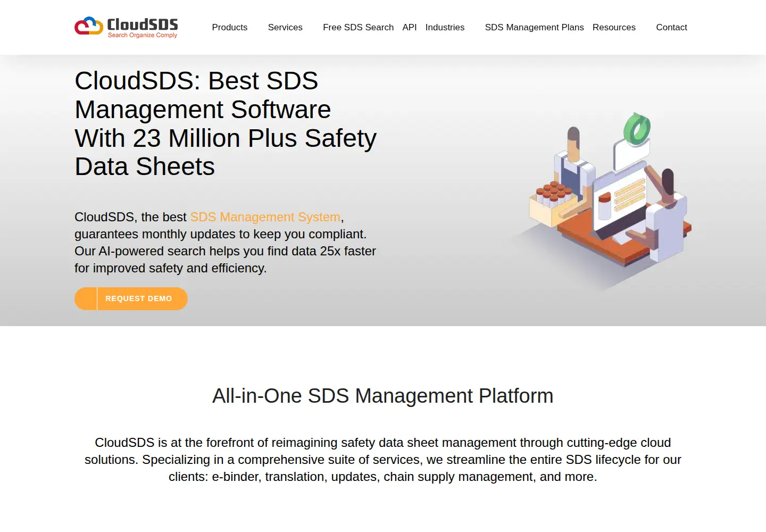The image size is (766, 532).
Task: Go to the Contact page
Action: coord(671,27)
